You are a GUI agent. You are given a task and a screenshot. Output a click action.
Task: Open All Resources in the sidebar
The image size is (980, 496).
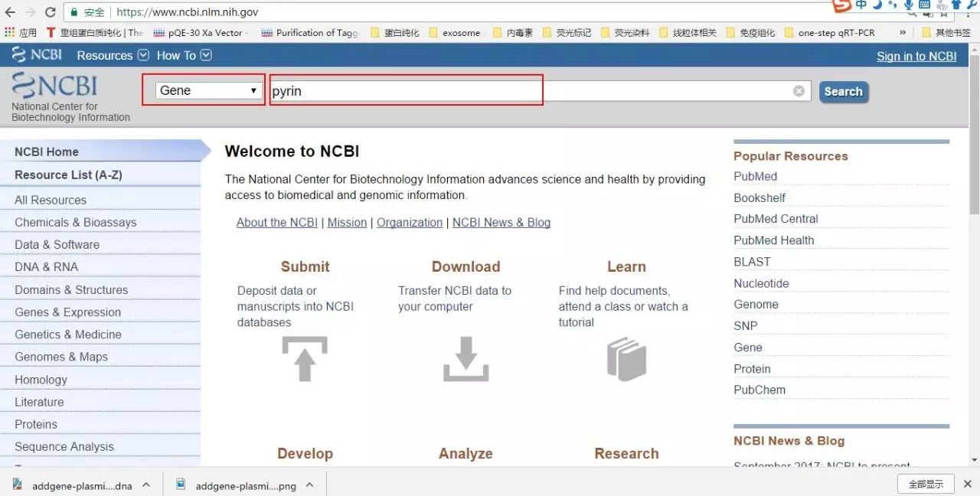coord(51,200)
